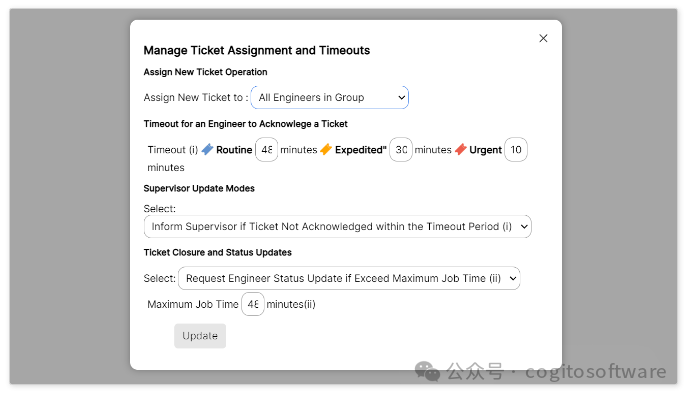This screenshot has width=689, height=399.
Task: Expand the Supervisor Update Modes select box
Action: coord(337,226)
